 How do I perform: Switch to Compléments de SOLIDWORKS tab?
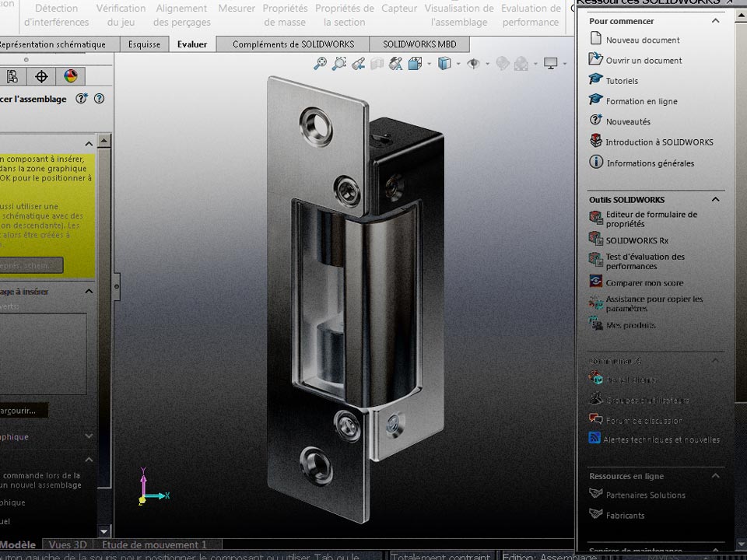point(293,44)
